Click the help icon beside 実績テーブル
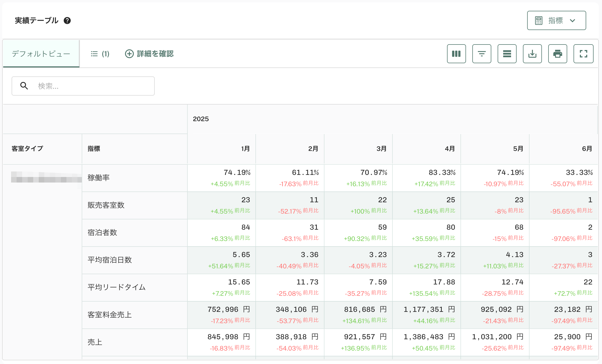The height and width of the screenshot is (364, 602). 67,21
